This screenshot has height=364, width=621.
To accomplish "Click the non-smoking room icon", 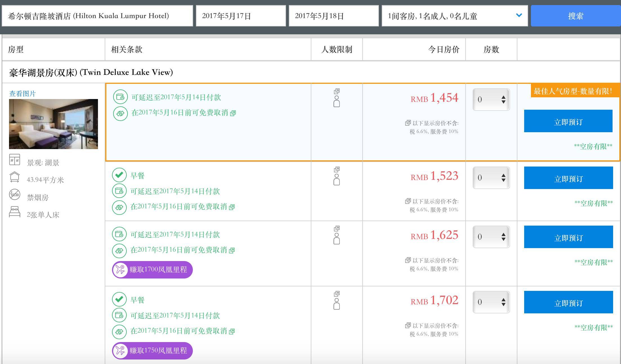I will (x=15, y=194).
